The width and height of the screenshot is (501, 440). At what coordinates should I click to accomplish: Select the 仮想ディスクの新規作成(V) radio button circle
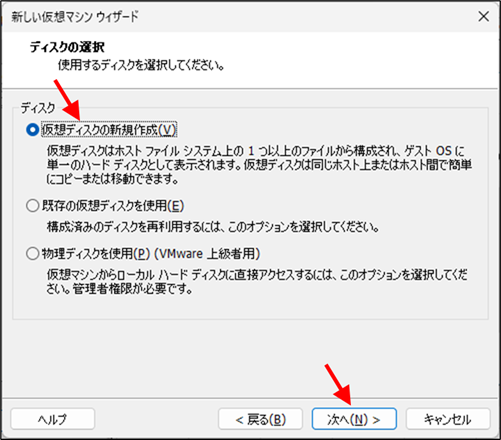[32, 130]
